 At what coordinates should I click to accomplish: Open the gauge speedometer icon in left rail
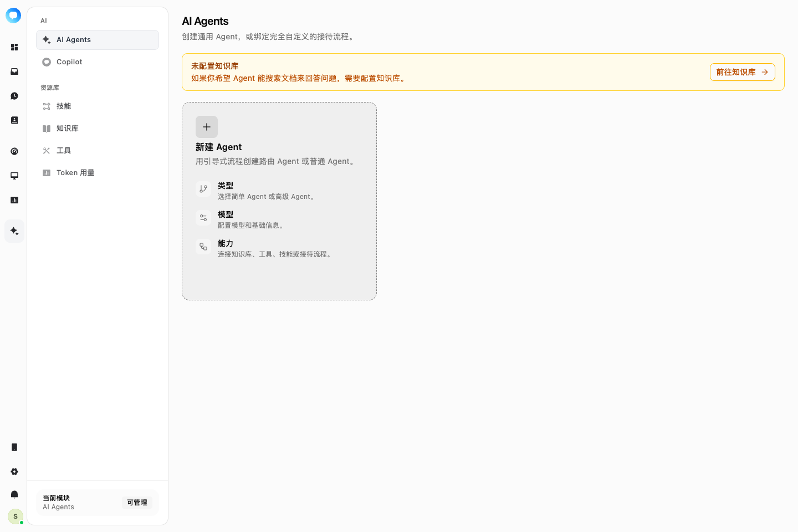(14, 151)
